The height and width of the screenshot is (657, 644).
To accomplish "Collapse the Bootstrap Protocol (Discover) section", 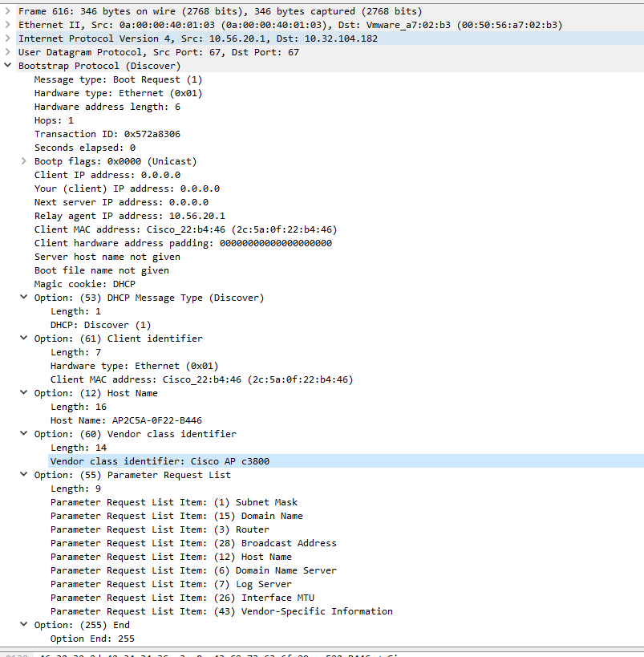I will coord(7,66).
